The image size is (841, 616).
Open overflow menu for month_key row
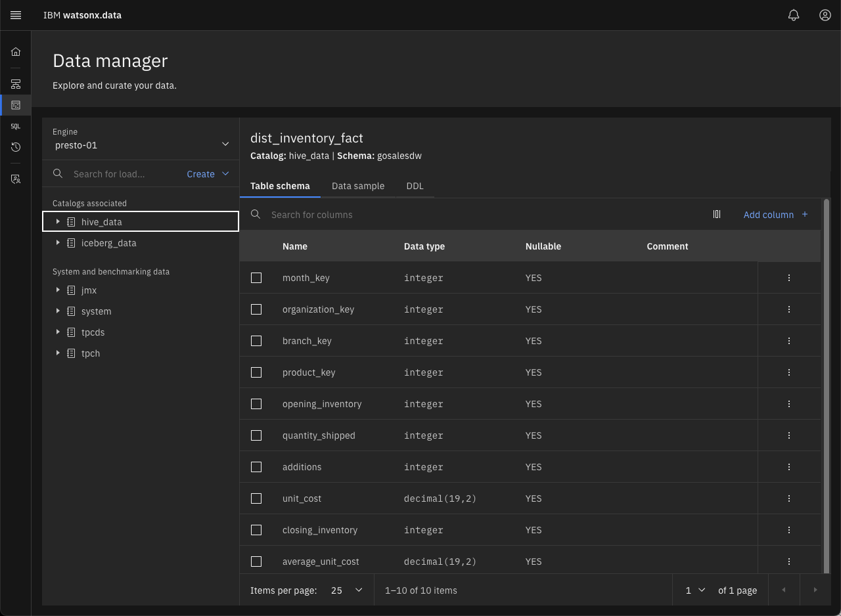[x=789, y=278]
